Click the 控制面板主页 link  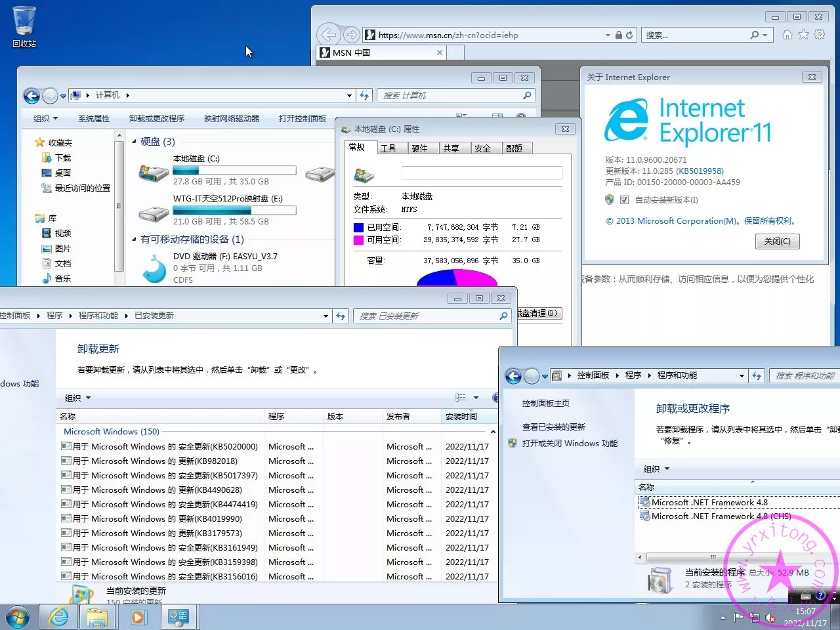tap(546, 404)
